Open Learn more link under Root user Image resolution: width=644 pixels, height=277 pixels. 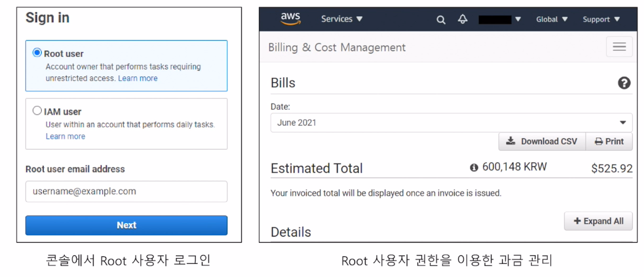138,78
